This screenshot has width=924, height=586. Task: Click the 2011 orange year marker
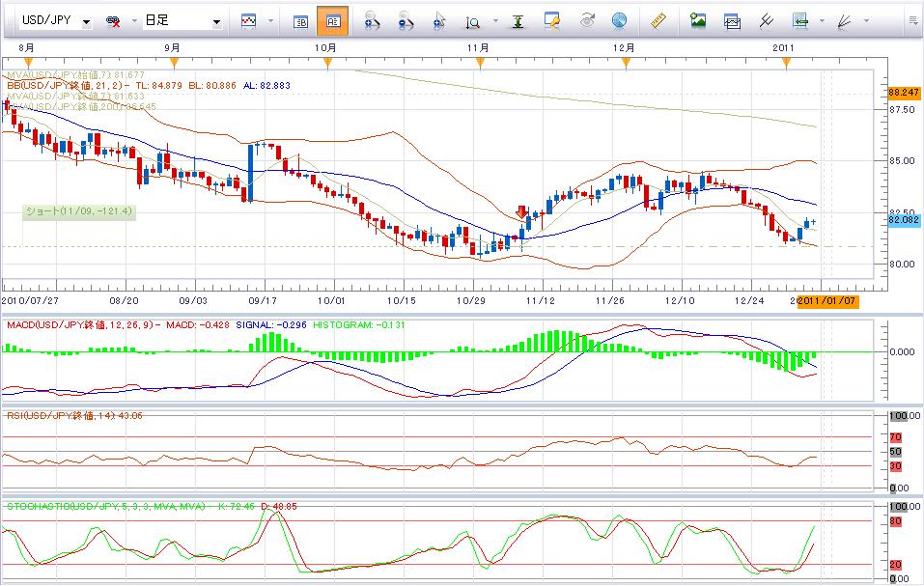click(786, 63)
